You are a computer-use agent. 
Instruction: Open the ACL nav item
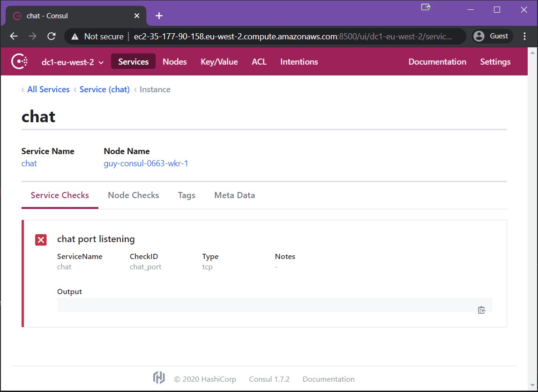coord(259,62)
